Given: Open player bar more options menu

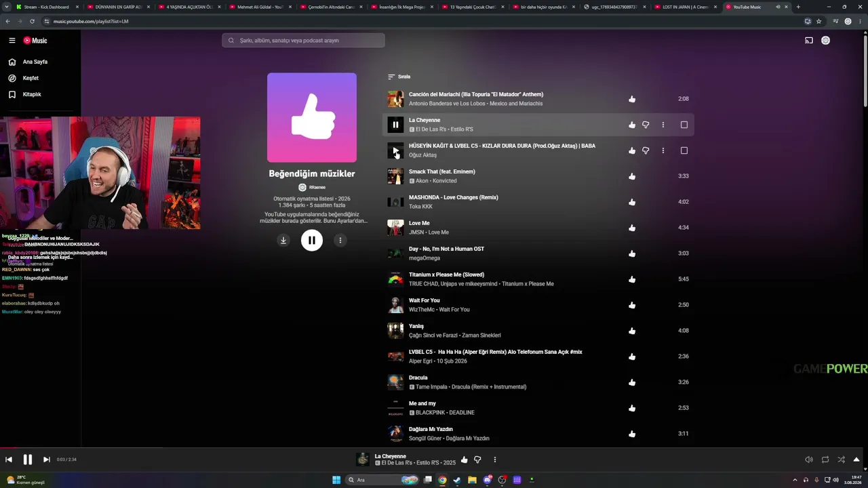Looking at the screenshot, I should (495, 460).
